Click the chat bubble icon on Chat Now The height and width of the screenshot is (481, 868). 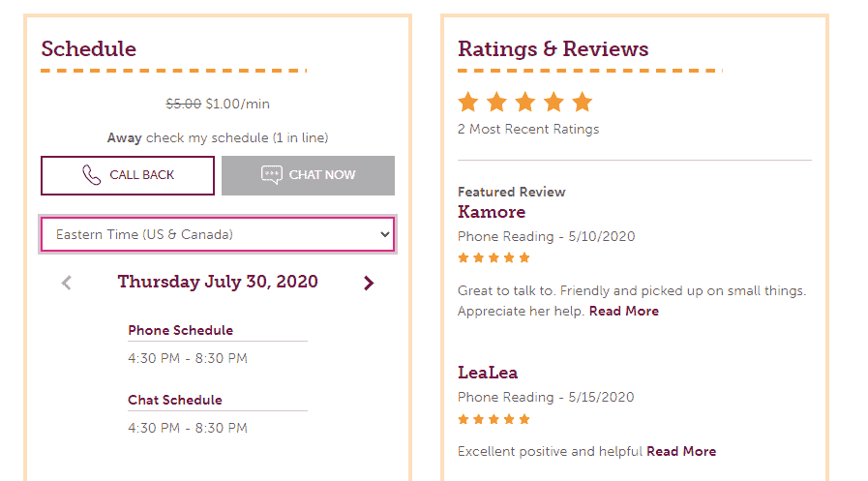point(272,175)
